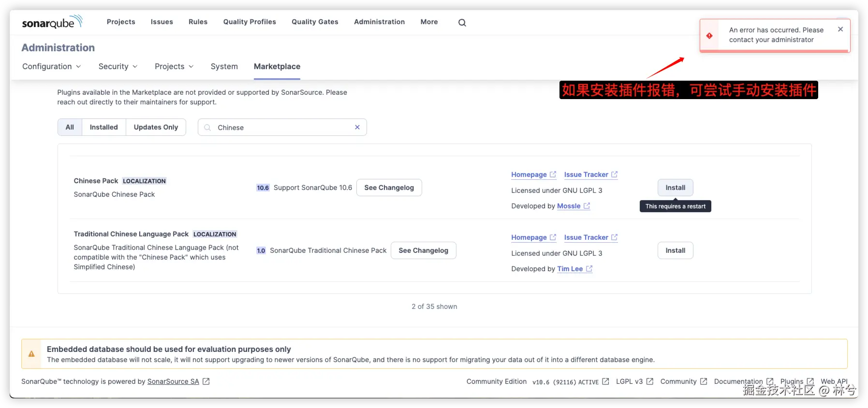Install the Chinese Pack plugin
This screenshot has height=408, width=868.
pos(675,188)
